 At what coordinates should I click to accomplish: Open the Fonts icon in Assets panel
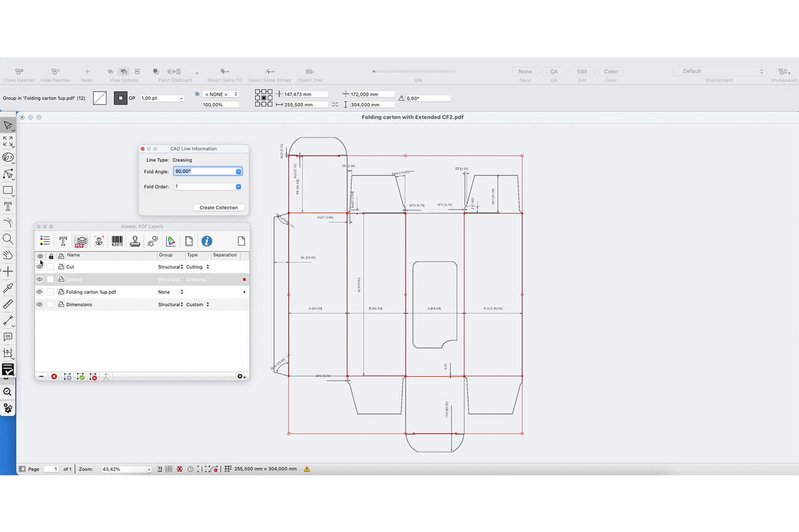point(63,241)
